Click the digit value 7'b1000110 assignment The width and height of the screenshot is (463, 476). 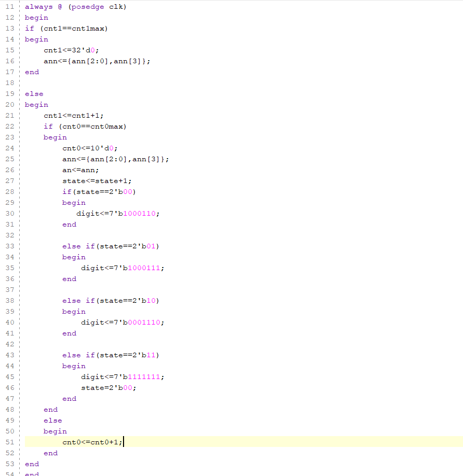pos(118,214)
